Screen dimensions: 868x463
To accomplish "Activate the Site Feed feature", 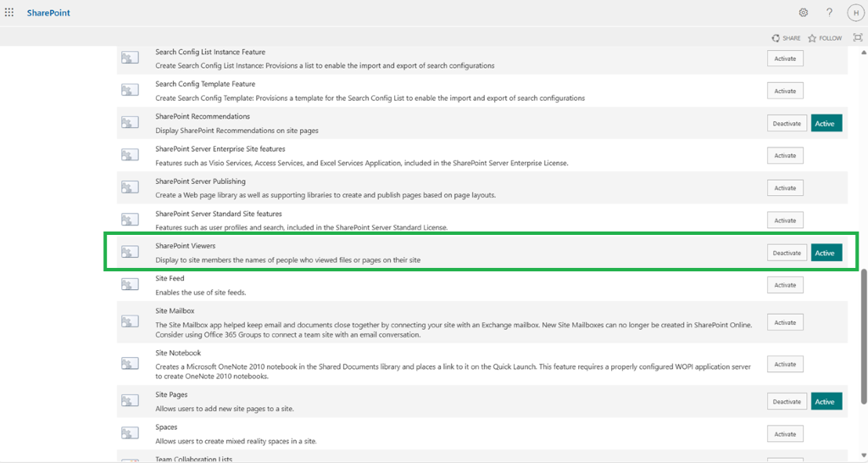I will point(785,285).
